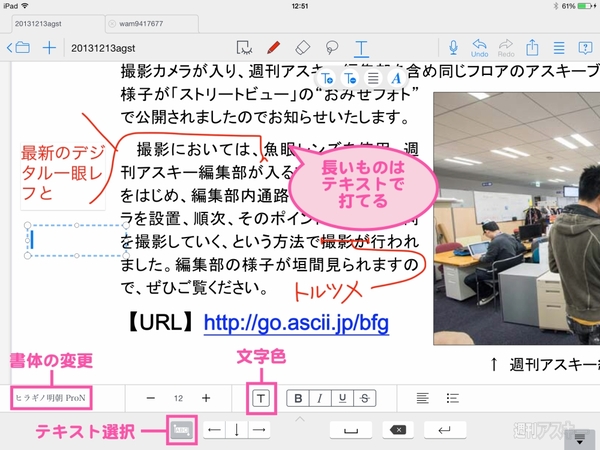Toggle italic text formatting
Screen dimensions: 600x450
[317, 398]
